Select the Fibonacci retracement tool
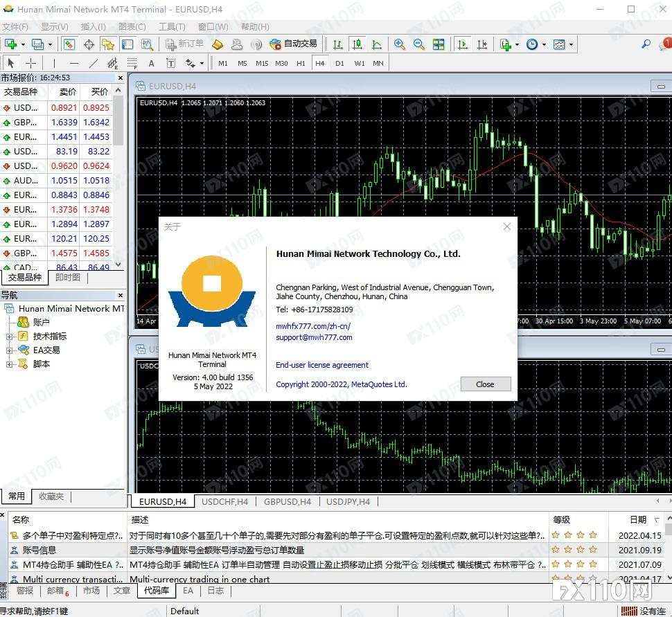 coord(132,64)
